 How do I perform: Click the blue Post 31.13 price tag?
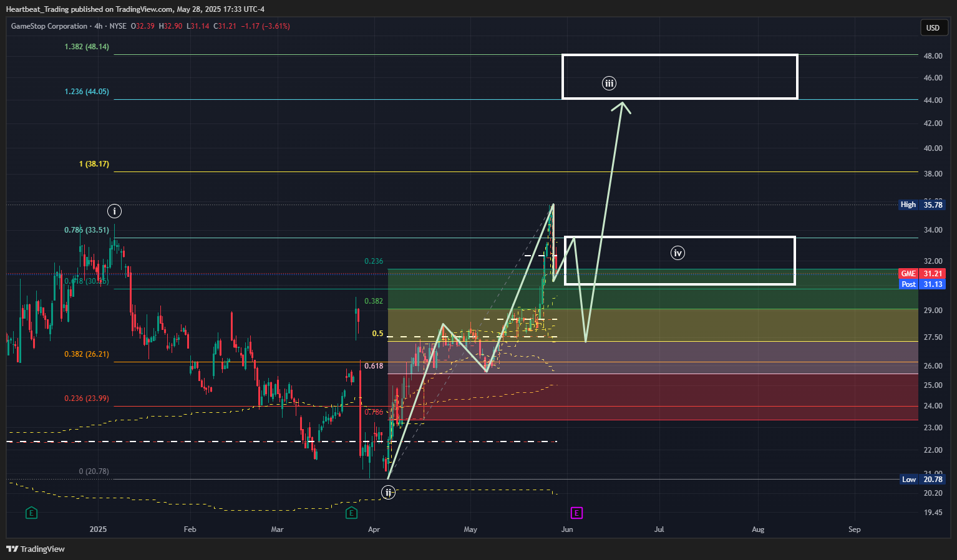tap(922, 284)
